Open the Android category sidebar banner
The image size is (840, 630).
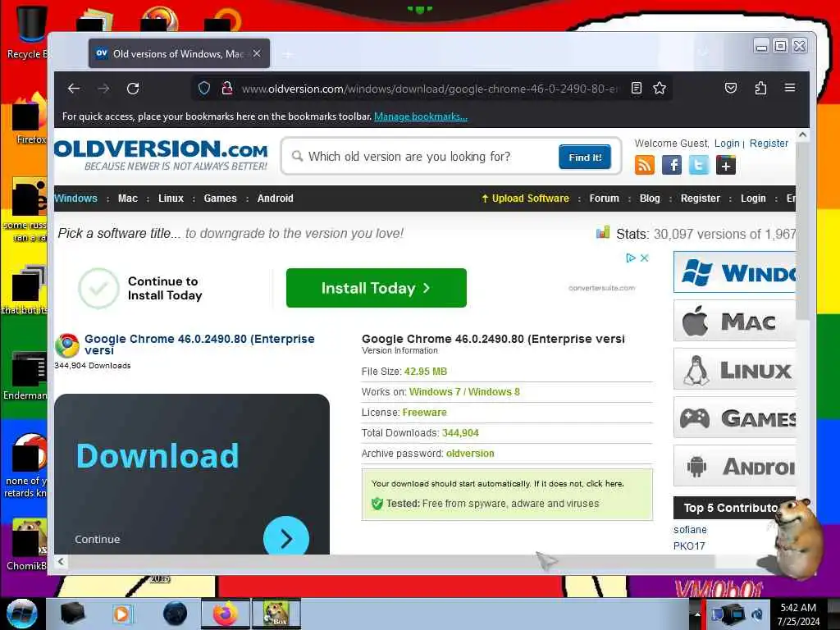point(734,466)
